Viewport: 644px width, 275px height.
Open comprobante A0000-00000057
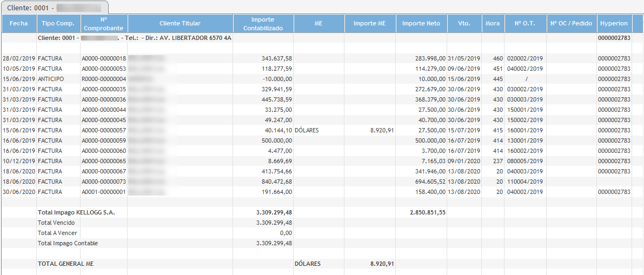point(104,130)
